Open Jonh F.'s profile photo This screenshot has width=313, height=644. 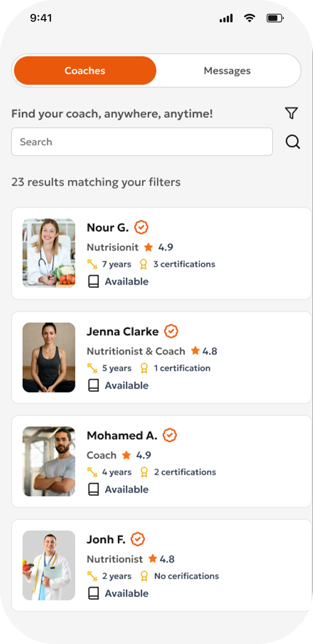[x=49, y=565]
